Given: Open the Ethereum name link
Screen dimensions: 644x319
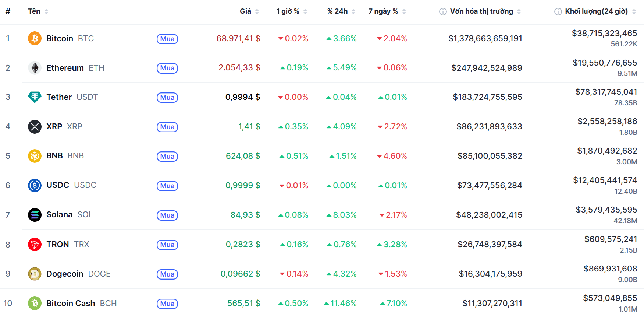Looking at the screenshot, I should 65,68.
